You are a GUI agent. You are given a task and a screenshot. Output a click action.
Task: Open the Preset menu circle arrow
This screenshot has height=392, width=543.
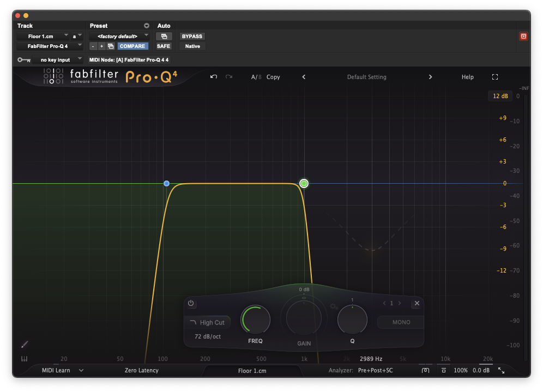tap(147, 26)
